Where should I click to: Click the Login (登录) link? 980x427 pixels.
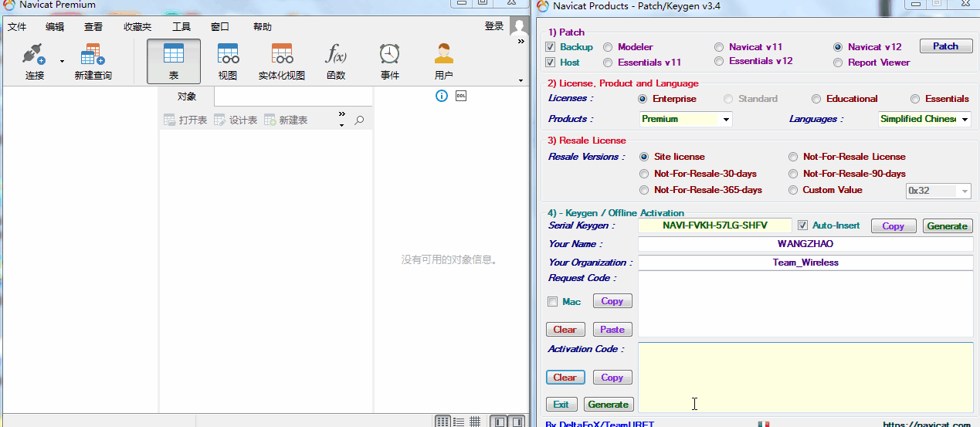[494, 26]
